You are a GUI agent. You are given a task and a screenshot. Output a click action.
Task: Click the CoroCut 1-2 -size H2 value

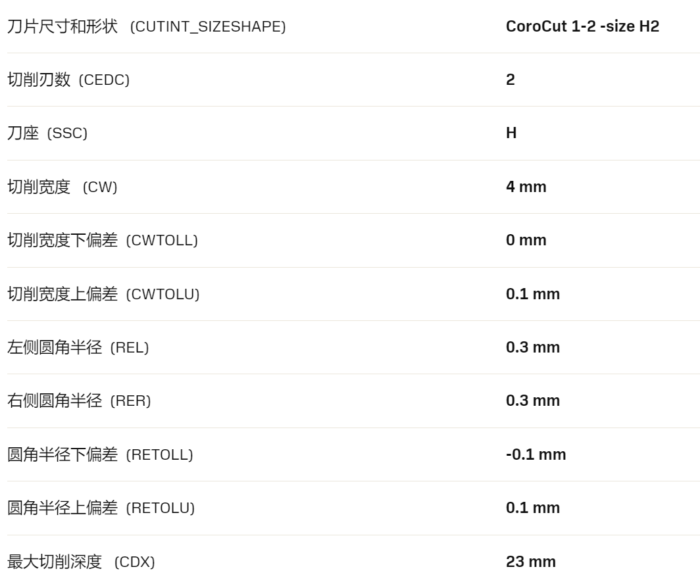pyautogui.click(x=583, y=26)
